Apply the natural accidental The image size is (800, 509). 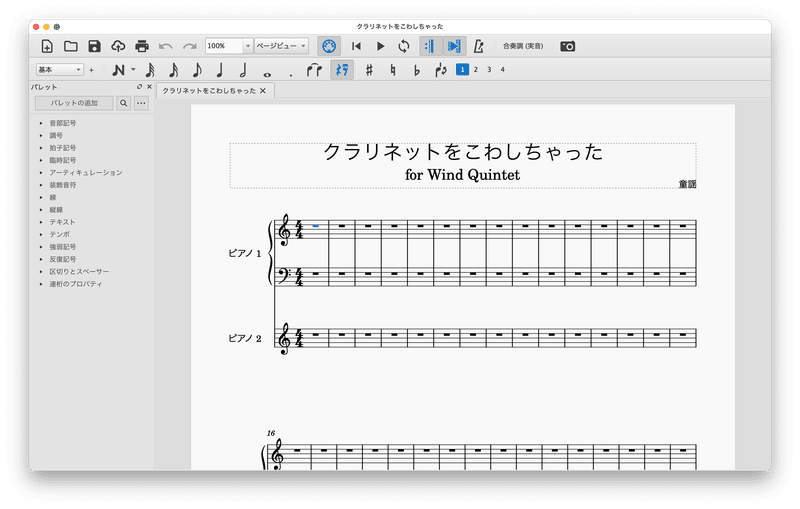(393, 70)
